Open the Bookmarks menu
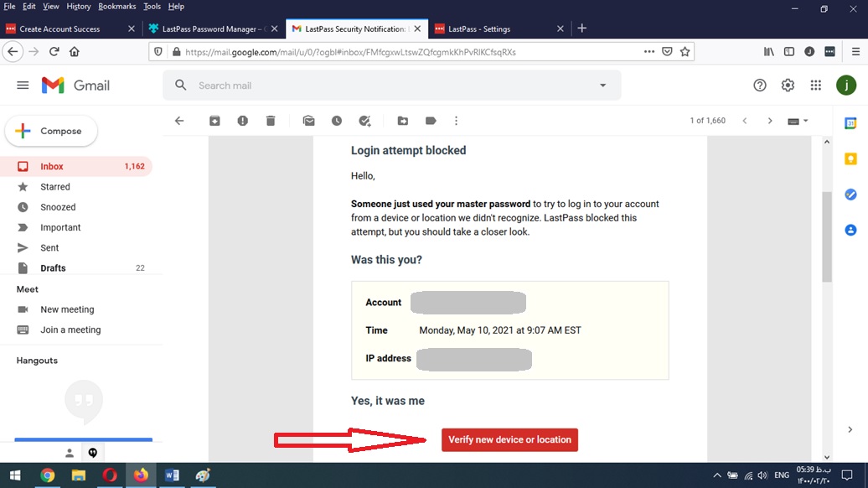Viewport: 868px width, 488px height. pyautogui.click(x=116, y=7)
